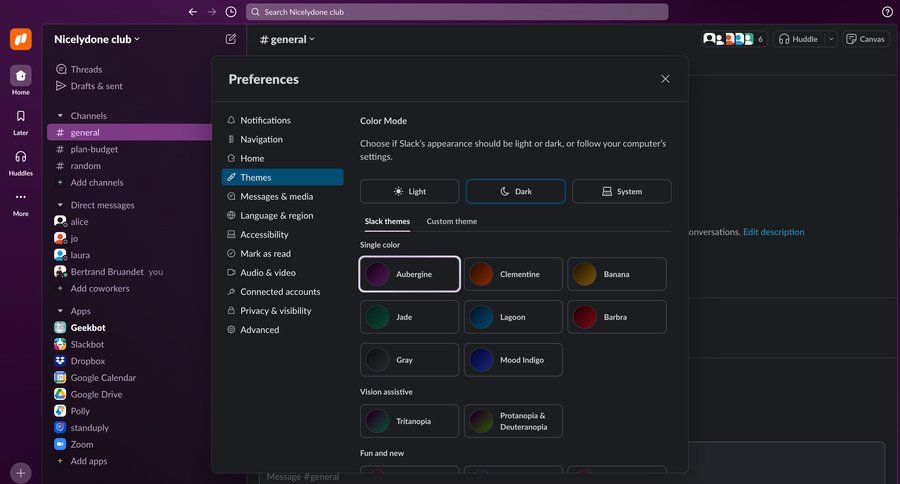Close the Preferences dialog
Viewport: 900px width, 484px height.
pos(665,79)
